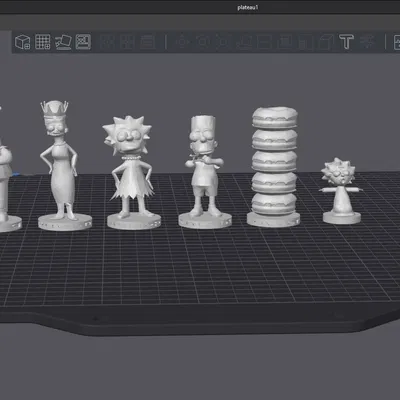Click the dimmed Variable layer height icon

[x=148, y=42]
